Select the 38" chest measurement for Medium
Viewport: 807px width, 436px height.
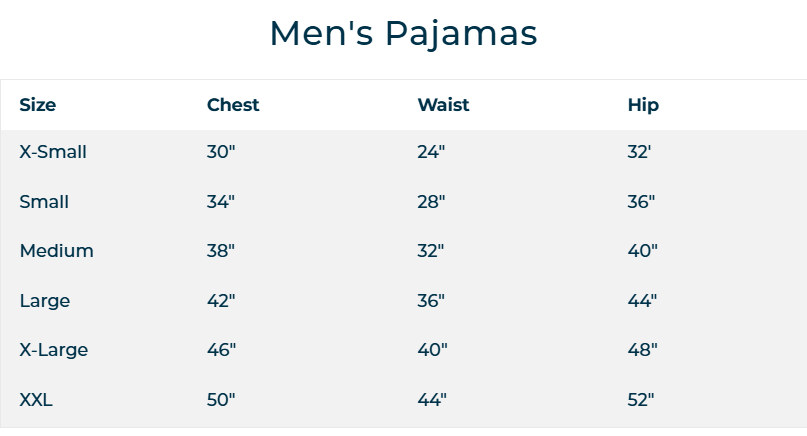[x=221, y=251]
